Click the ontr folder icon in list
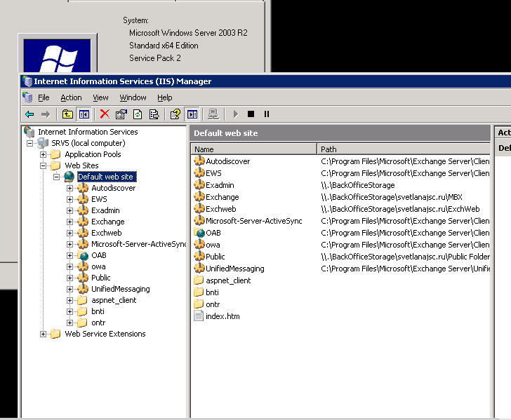 (x=199, y=304)
